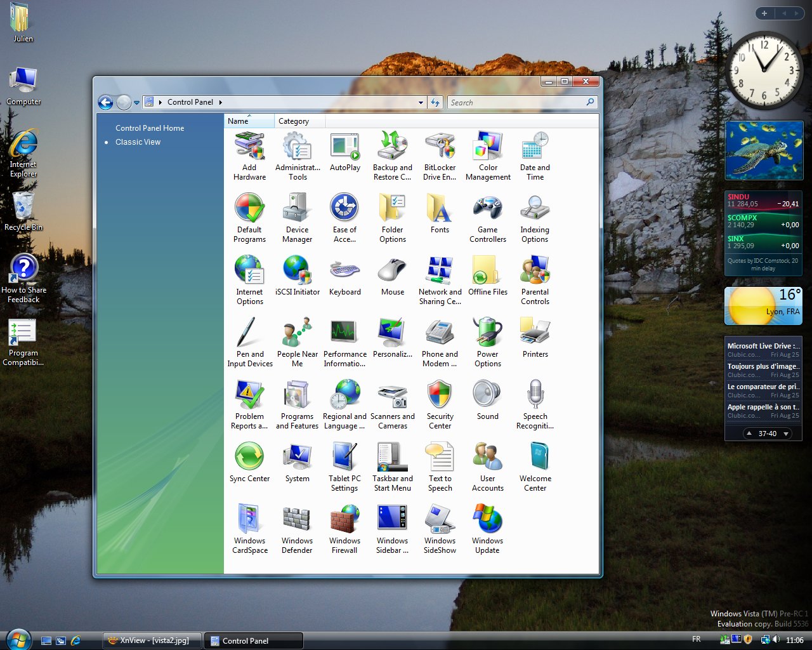Click the address bar Refresh button
This screenshot has width=812, height=650.
coord(435,102)
